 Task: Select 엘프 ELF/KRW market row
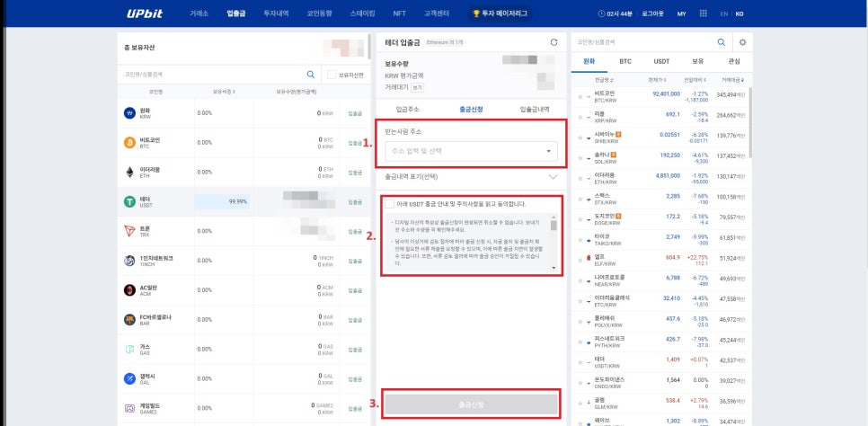(x=661, y=260)
